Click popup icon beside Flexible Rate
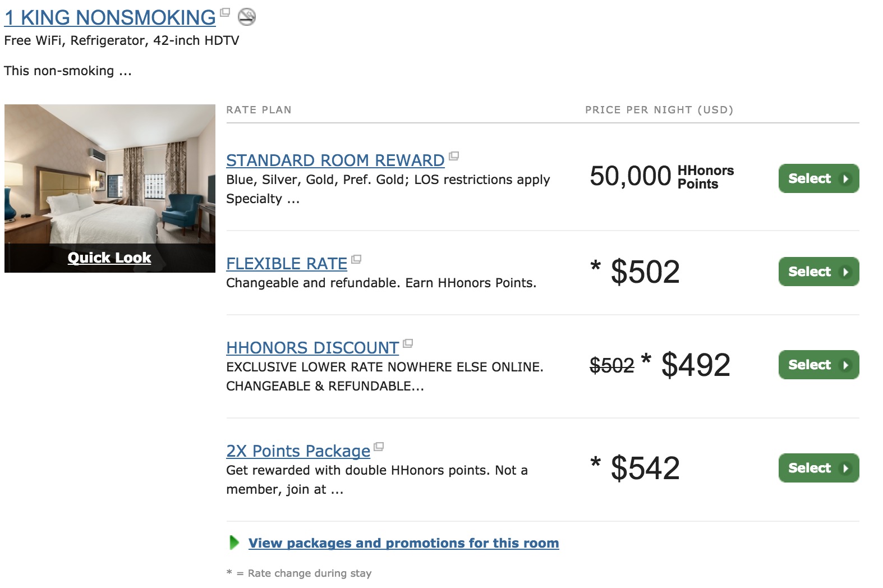Image resolution: width=883 pixels, height=588 pixels. 356,259
